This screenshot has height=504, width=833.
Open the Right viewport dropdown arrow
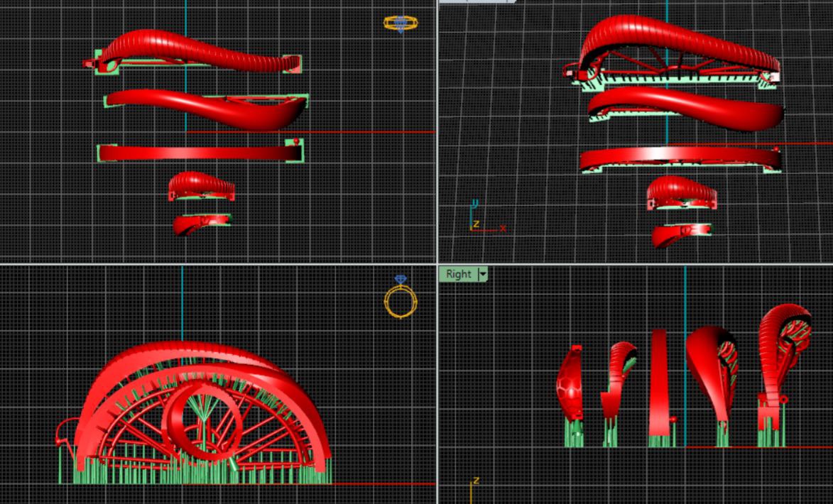pos(483,274)
